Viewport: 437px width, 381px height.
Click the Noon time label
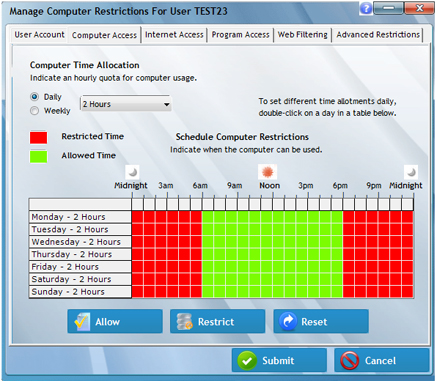[270, 186]
